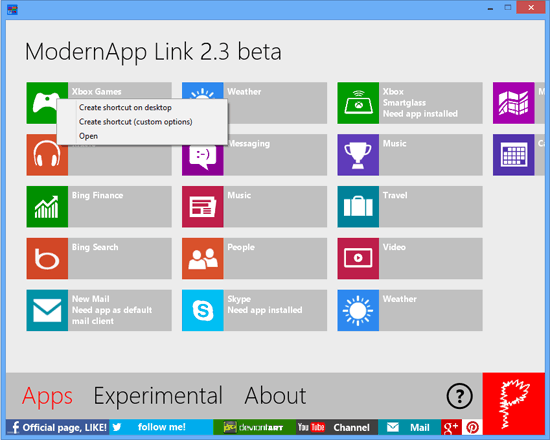Viewport: 550px width, 440px height.
Task: Click the Xbox Smartglass icon
Action: click(358, 103)
